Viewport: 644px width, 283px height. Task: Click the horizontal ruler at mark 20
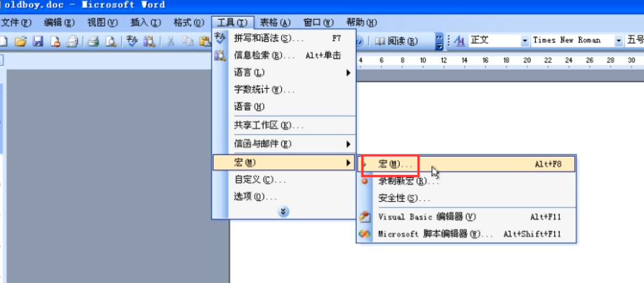(527, 61)
